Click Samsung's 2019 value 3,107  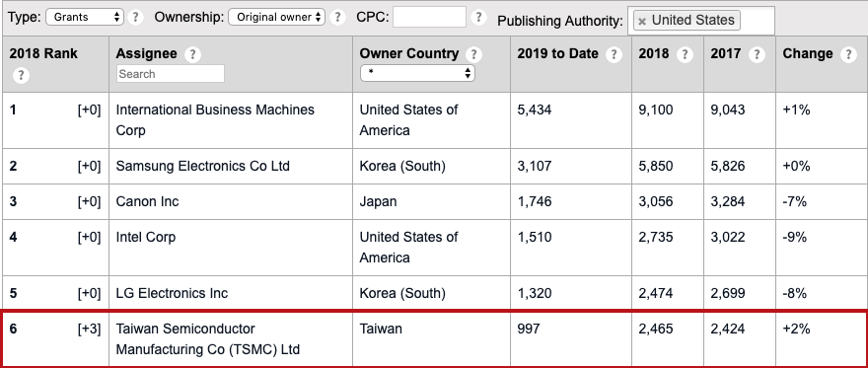[x=535, y=166]
